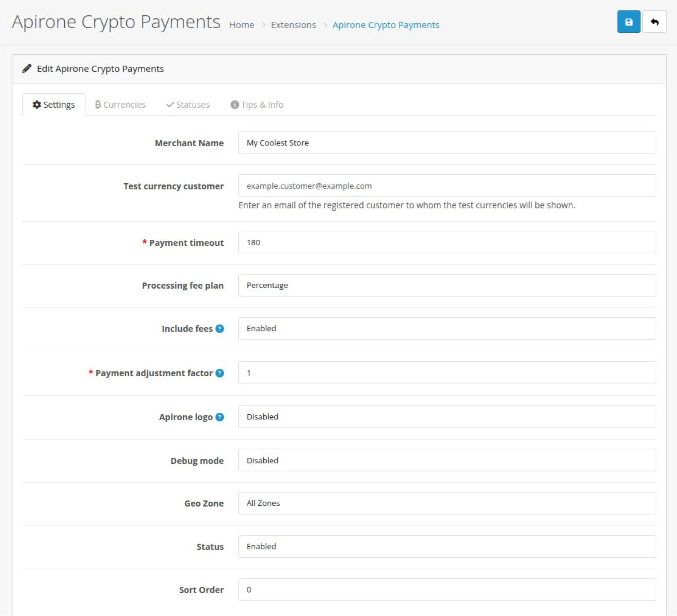Focus the Sort Order field

pyautogui.click(x=447, y=590)
